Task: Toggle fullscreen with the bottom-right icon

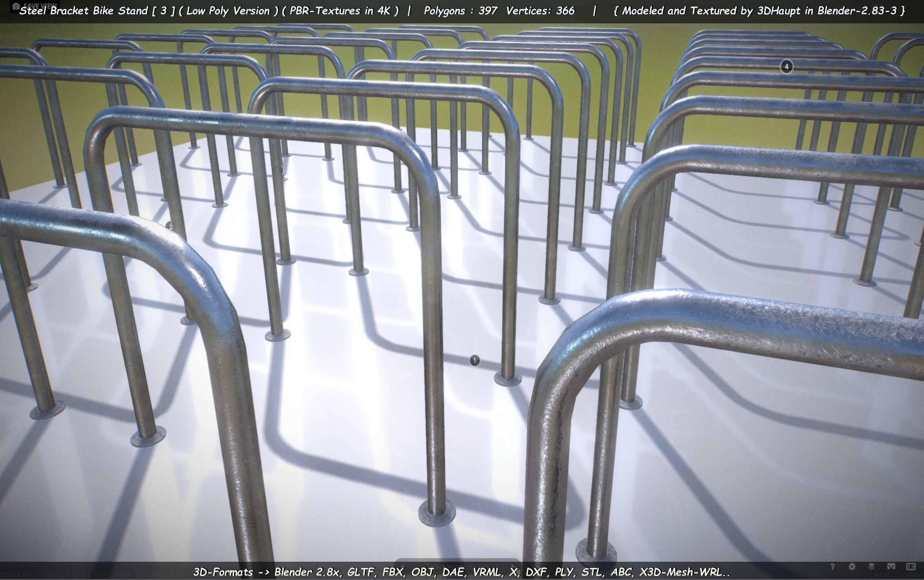Action: (x=911, y=566)
